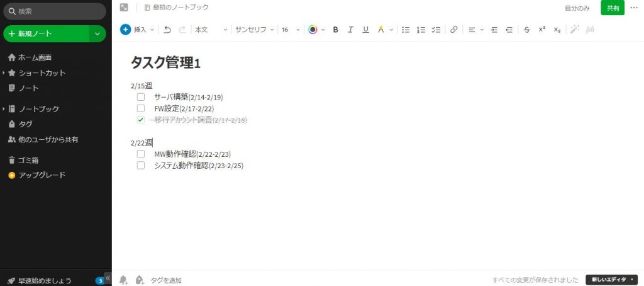644x286 pixels.
Task: Open the new note type dropdown arrow
Action: (x=97, y=34)
